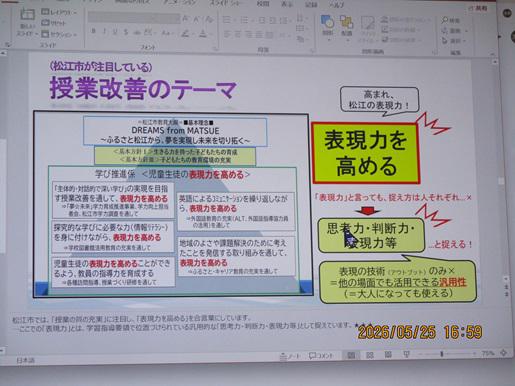This screenshot has height=386, width=515.
Task: Open font dialog launcher in フォント group
Action: [216, 49]
